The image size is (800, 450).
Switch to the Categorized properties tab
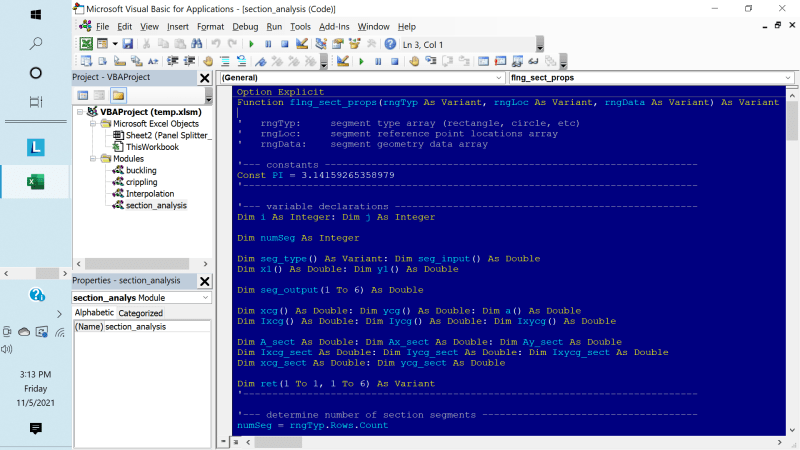[x=140, y=313]
